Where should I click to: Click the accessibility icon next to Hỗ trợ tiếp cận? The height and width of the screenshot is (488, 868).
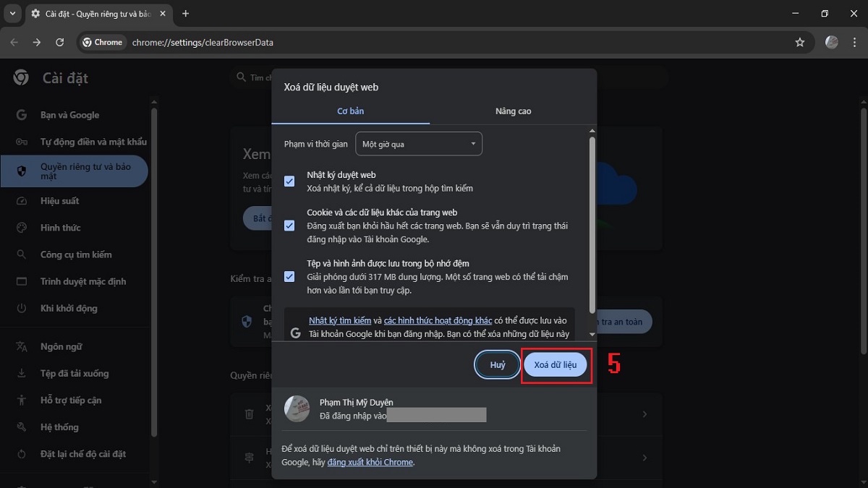22,401
